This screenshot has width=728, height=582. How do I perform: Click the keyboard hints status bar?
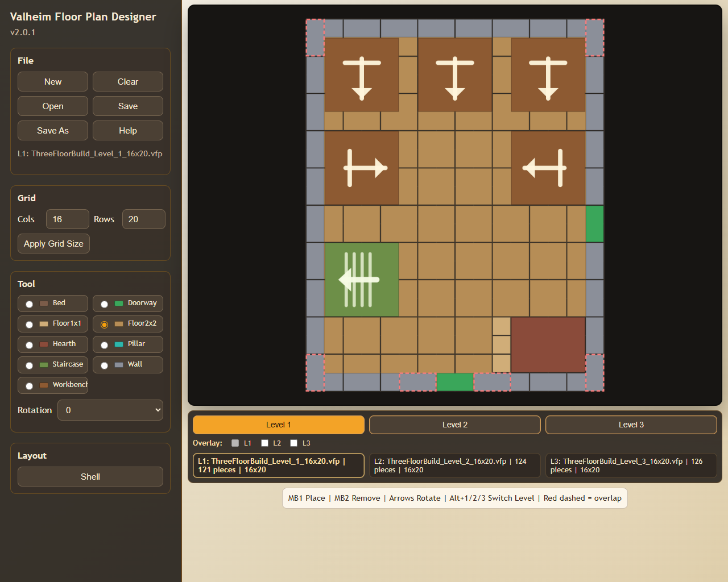[455, 498]
